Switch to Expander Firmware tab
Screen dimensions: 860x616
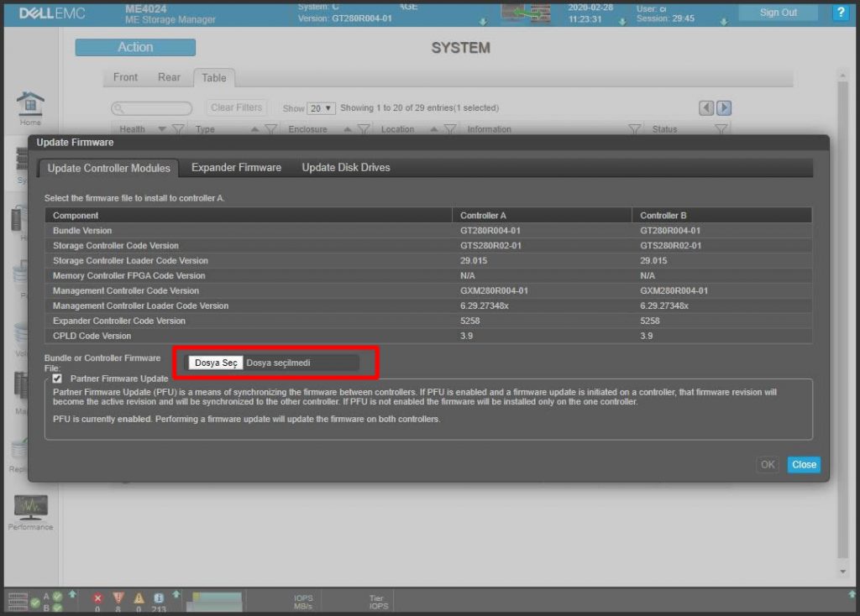point(236,168)
